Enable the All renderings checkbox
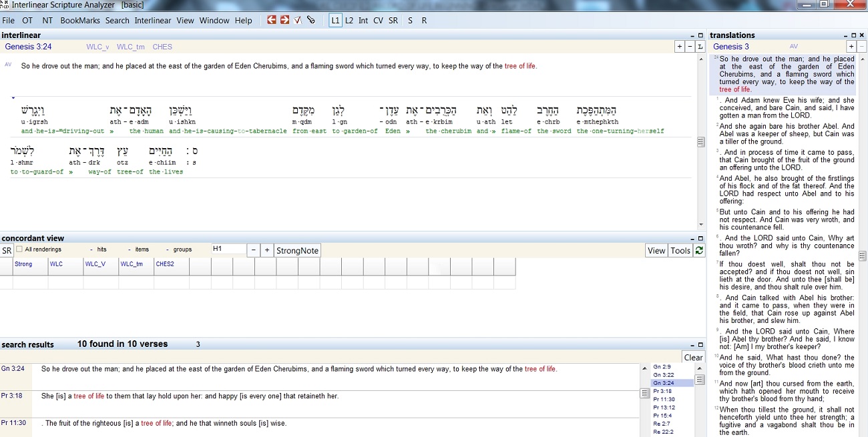Image resolution: width=868 pixels, height=437 pixels. tap(19, 250)
